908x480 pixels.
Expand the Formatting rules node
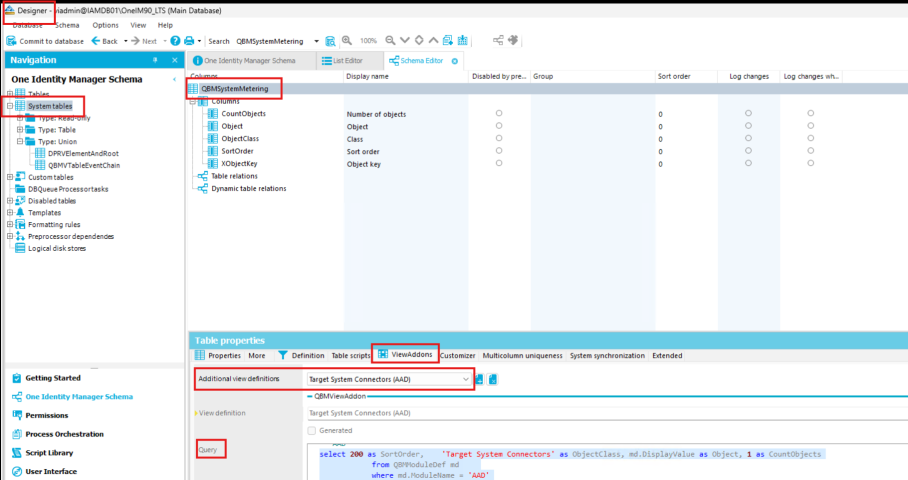coord(10,224)
